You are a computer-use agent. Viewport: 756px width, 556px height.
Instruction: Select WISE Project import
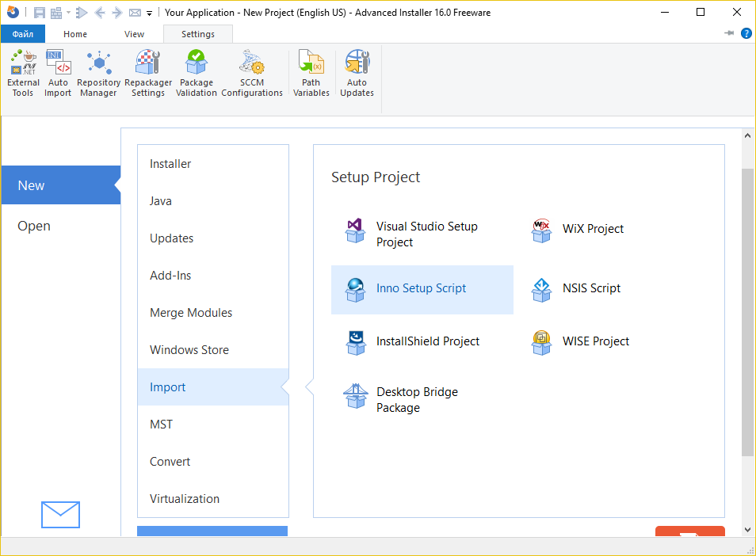pyautogui.click(x=581, y=341)
